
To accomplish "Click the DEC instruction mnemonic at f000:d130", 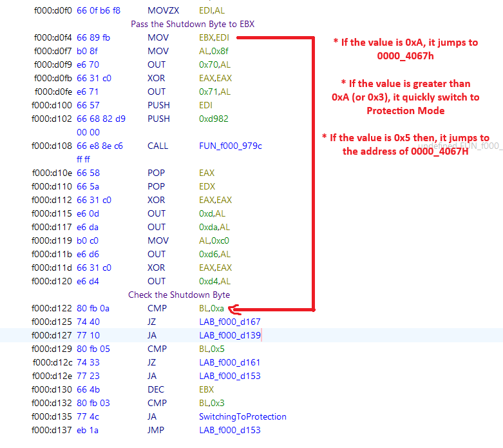I will pyautogui.click(x=156, y=389).
